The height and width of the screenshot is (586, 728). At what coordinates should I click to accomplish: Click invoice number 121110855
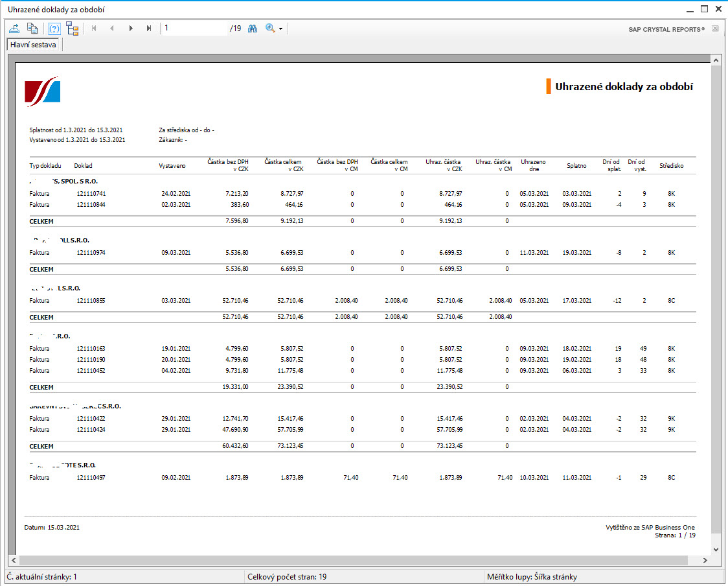point(91,301)
